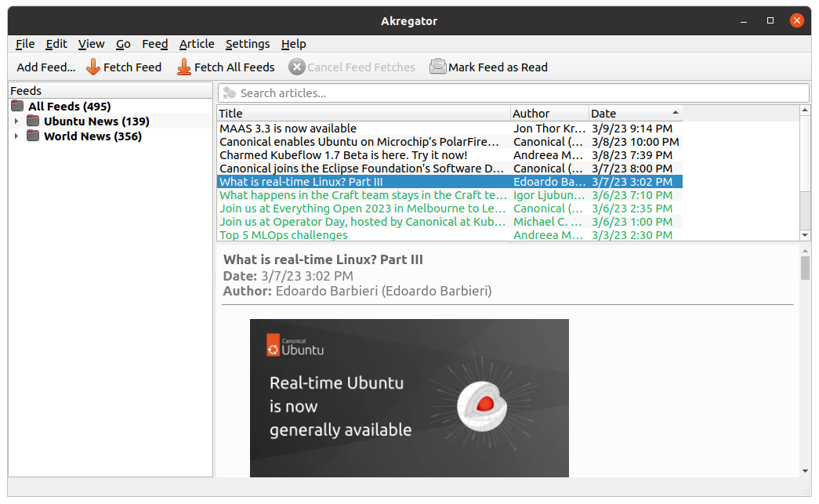Click inside the Search articles field

[513, 93]
